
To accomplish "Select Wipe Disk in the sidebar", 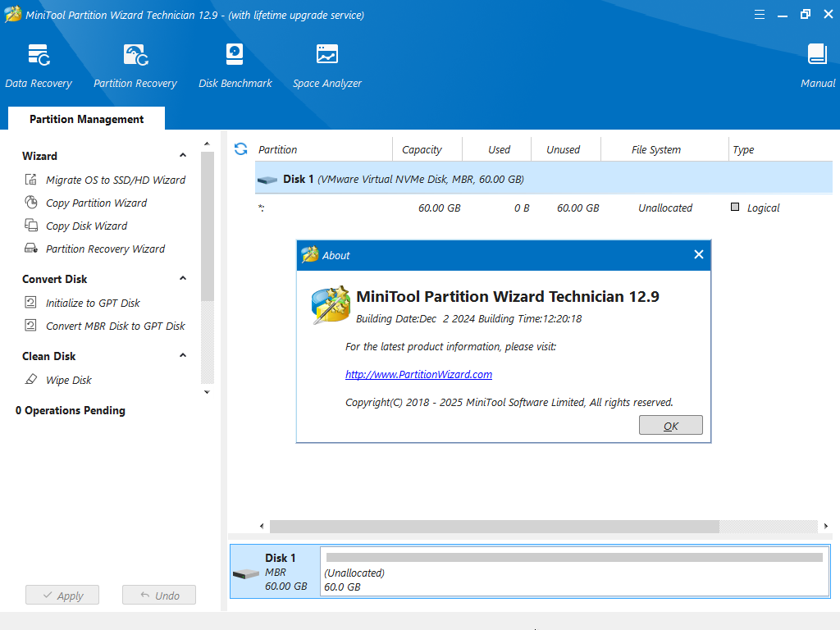I will point(68,380).
